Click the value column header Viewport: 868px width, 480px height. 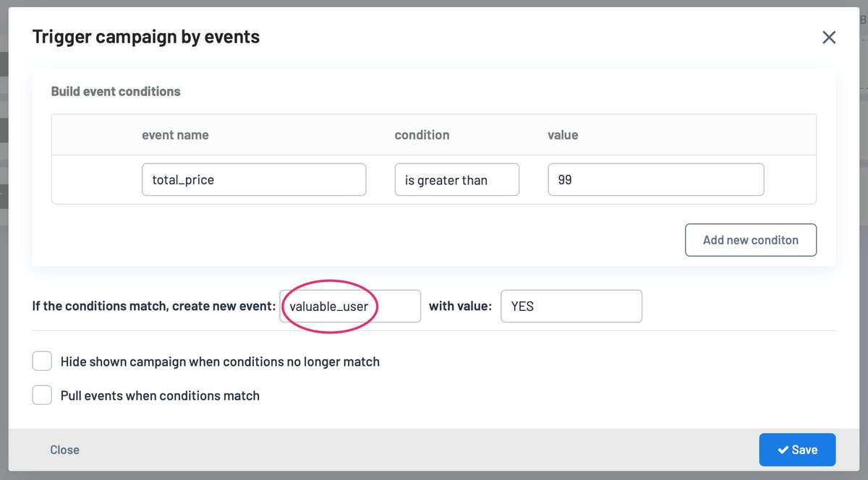click(563, 134)
